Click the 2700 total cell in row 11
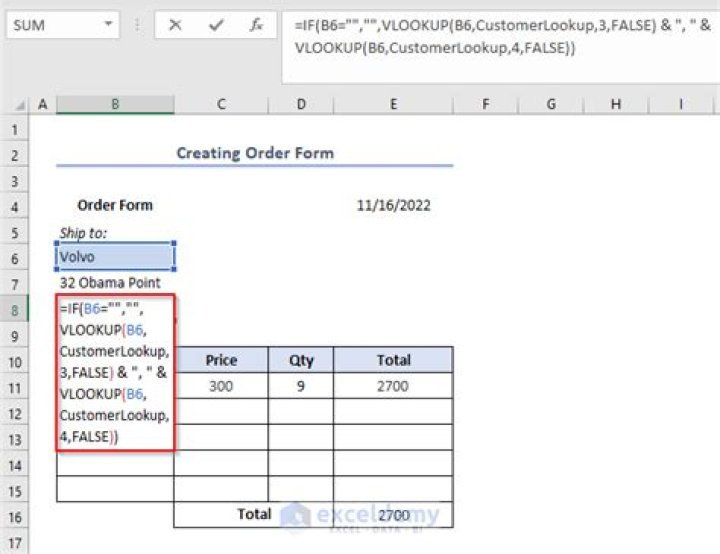 coord(393,386)
